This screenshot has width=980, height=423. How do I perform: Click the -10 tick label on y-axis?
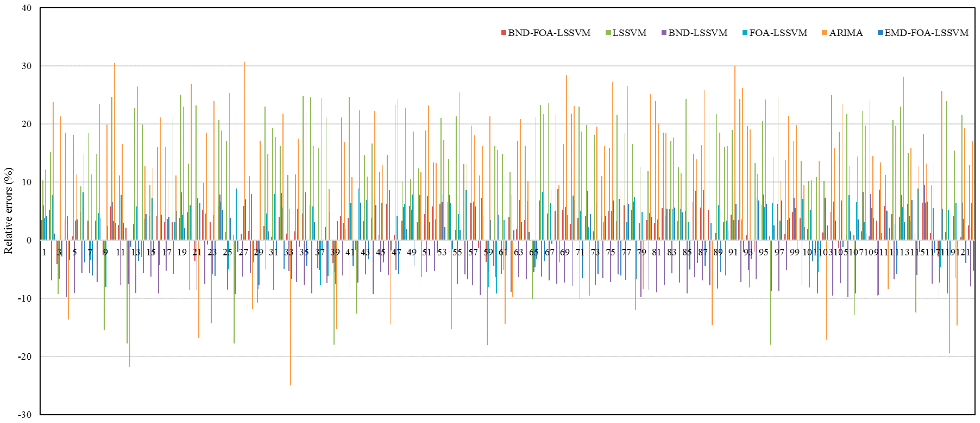click(25, 299)
